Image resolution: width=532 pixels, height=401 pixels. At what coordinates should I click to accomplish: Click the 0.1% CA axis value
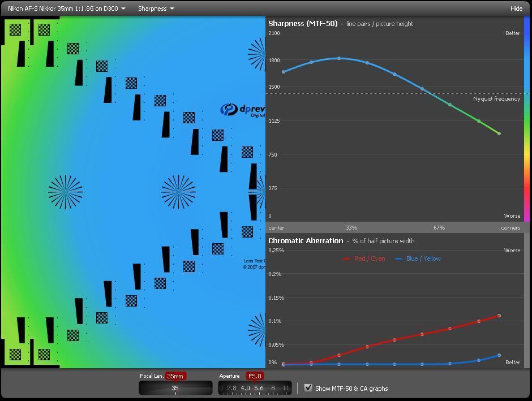click(275, 321)
